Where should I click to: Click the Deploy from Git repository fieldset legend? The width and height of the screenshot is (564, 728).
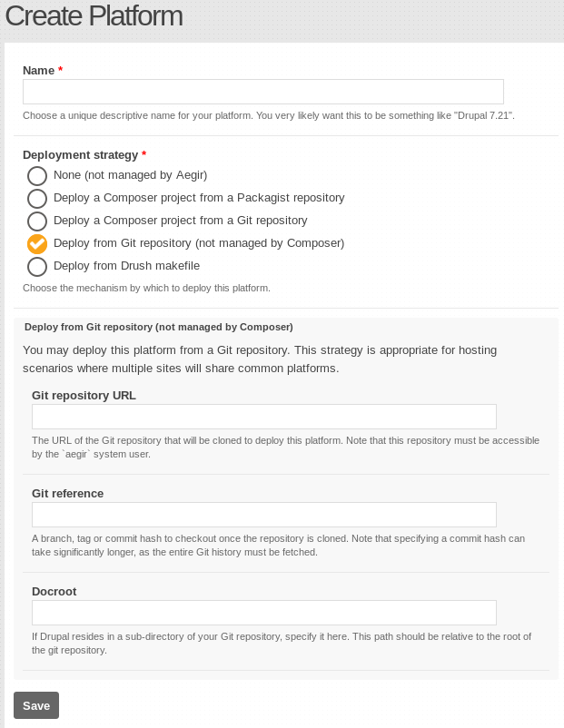[x=158, y=327]
